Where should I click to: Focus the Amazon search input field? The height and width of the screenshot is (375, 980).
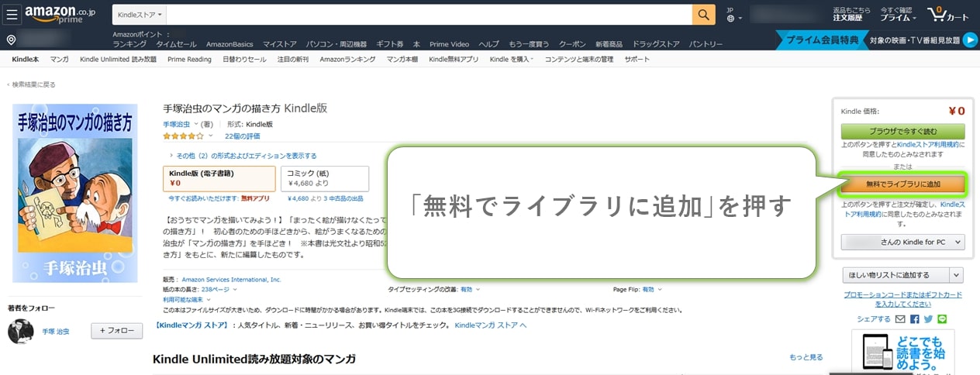tap(430, 15)
